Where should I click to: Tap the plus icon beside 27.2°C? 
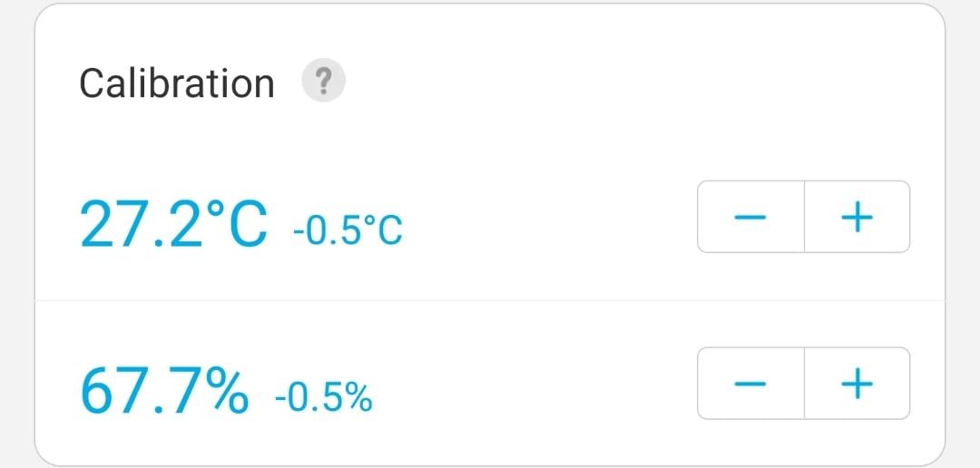click(857, 217)
